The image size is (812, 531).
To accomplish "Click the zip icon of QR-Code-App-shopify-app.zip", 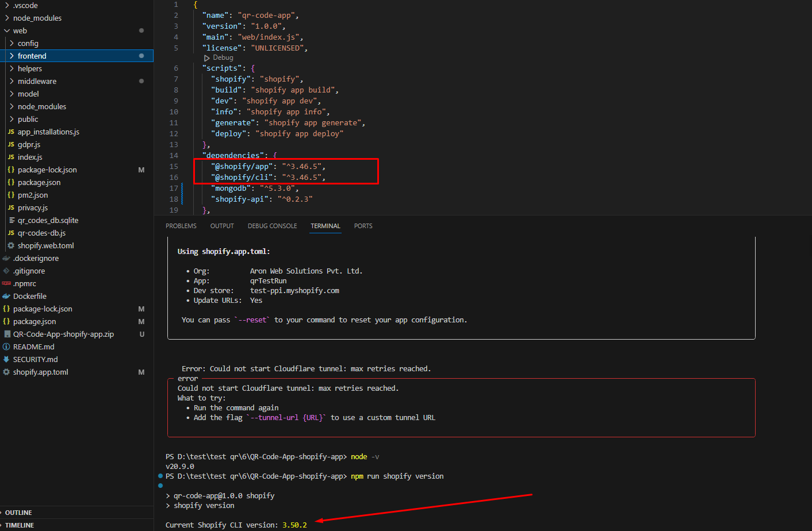I will point(7,334).
